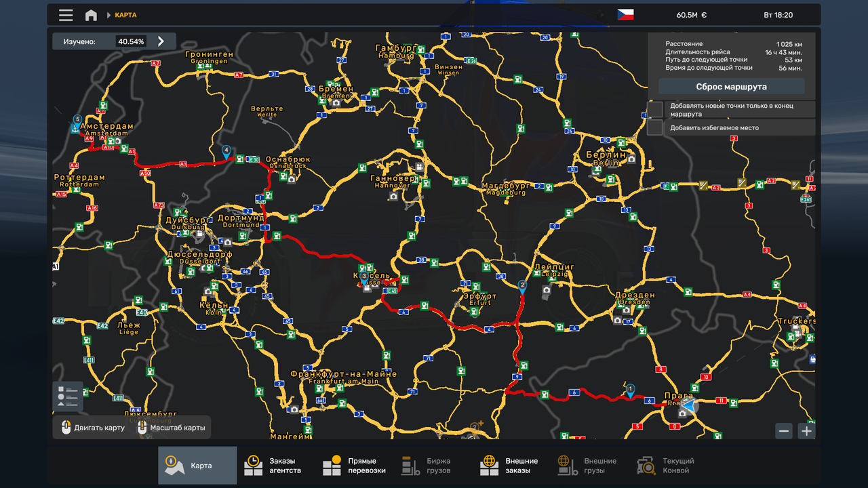Click the camera icon near Leipzig
Image resolution: width=868 pixels, height=488 pixels.
[x=547, y=290]
